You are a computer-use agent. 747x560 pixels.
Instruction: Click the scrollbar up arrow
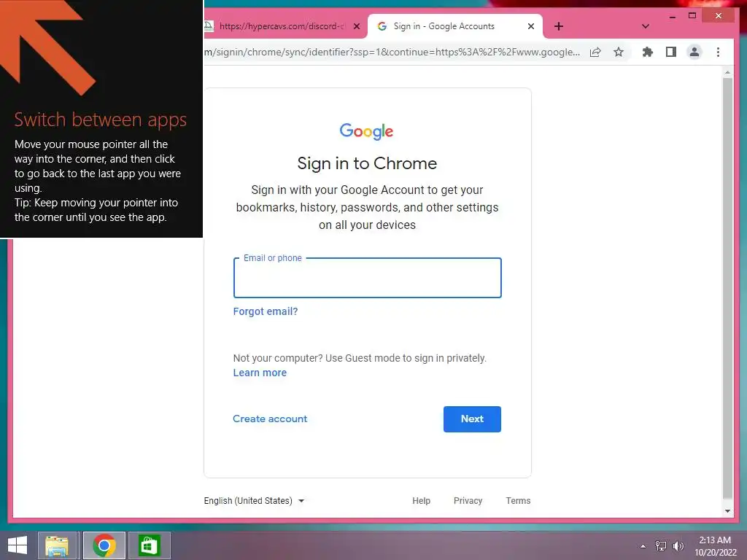pos(727,72)
